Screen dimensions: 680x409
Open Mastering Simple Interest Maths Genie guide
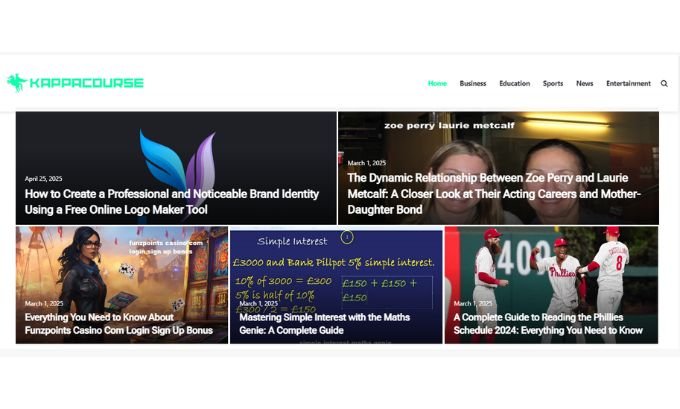324,324
